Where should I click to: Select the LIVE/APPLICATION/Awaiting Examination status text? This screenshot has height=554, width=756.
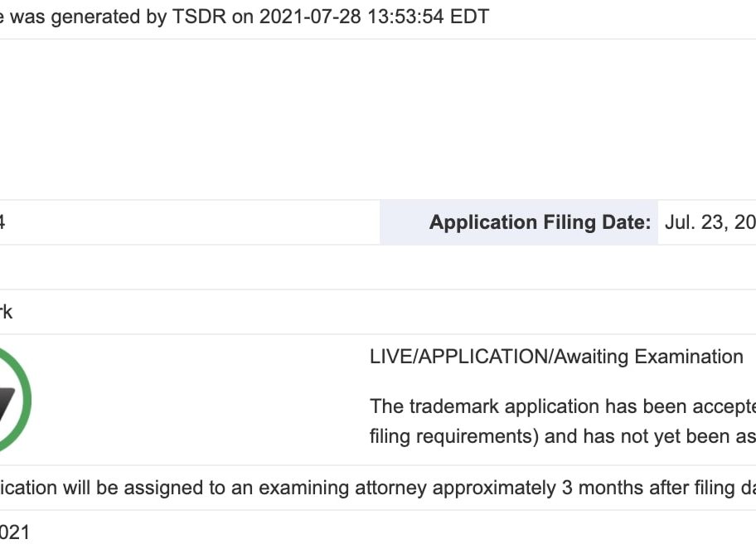556,357
